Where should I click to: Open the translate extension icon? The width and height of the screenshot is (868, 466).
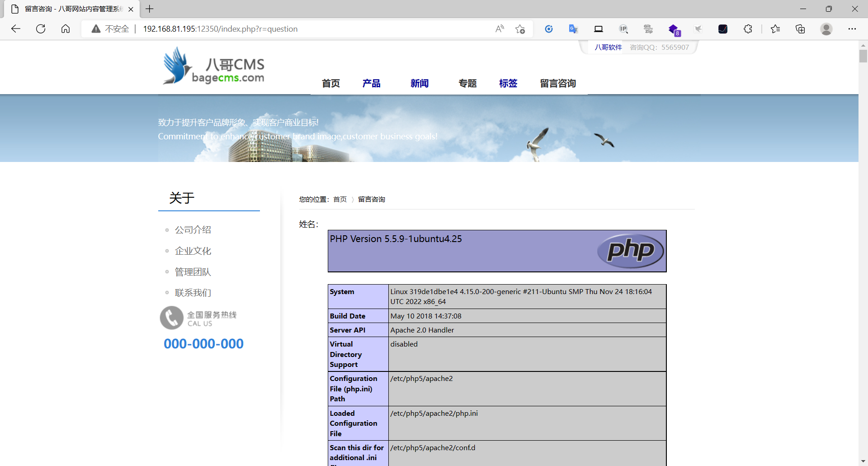pos(573,29)
